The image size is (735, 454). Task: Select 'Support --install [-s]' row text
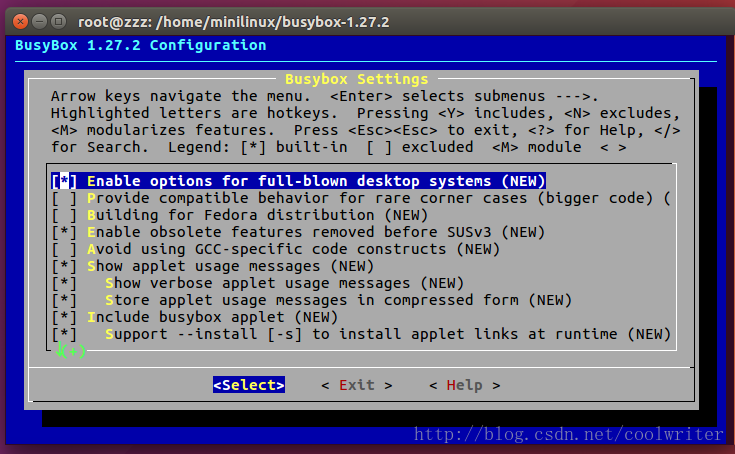point(388,334)
